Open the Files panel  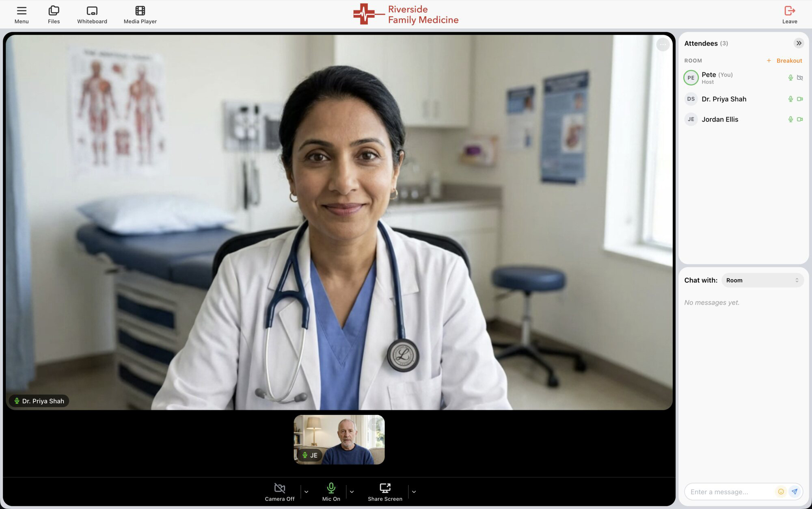[x=54, y=15]
